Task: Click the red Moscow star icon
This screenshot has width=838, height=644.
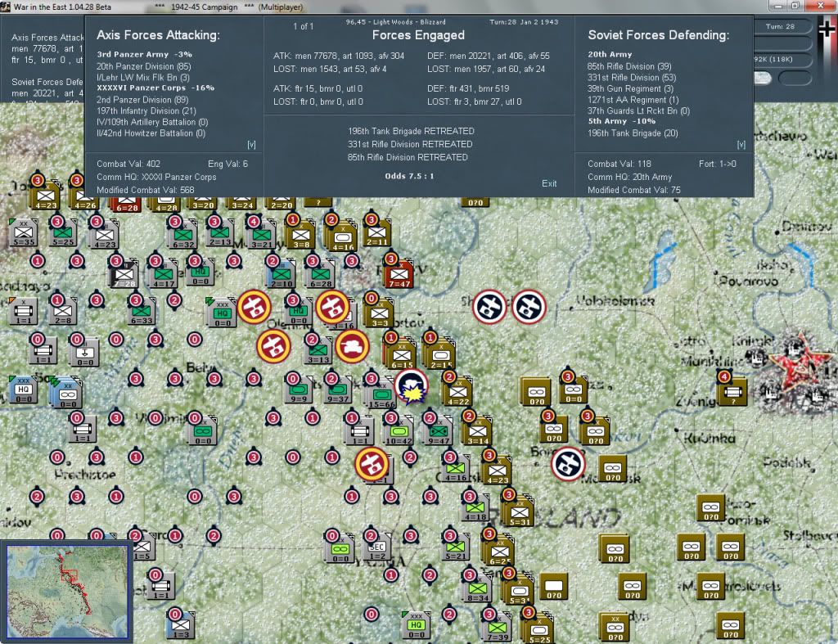Action: click(x=799, y=365)
